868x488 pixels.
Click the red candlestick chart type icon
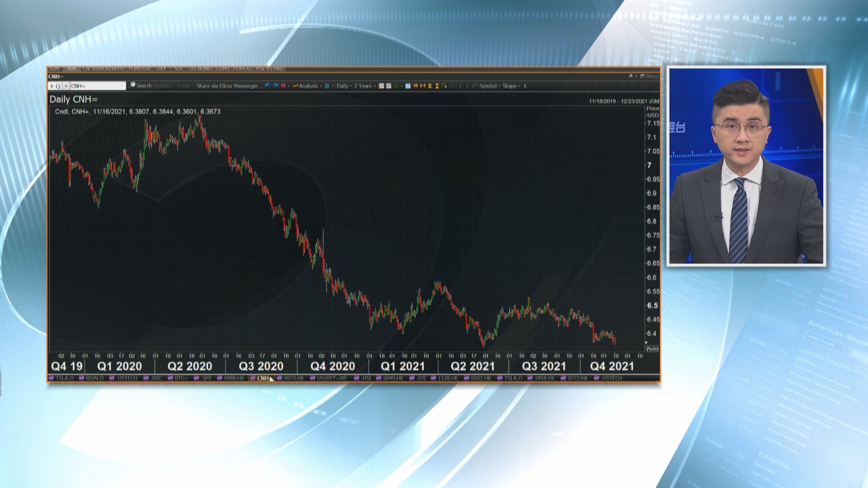point(283,86)
